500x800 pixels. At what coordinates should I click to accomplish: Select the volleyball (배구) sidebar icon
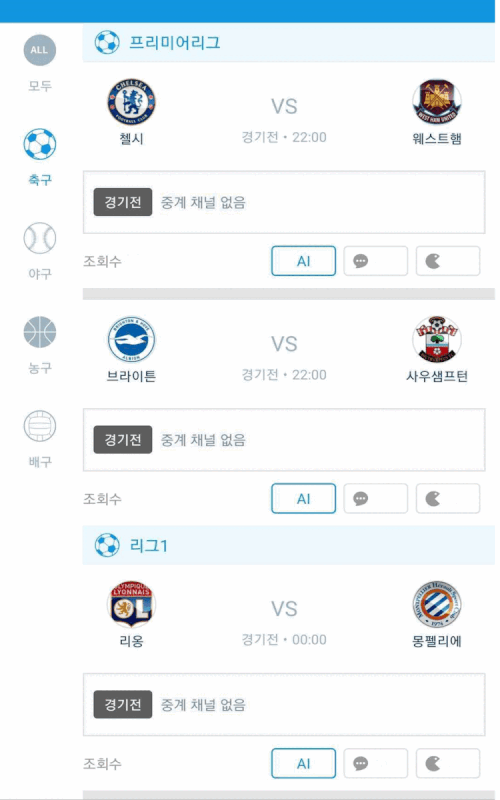tap(39, 426)
